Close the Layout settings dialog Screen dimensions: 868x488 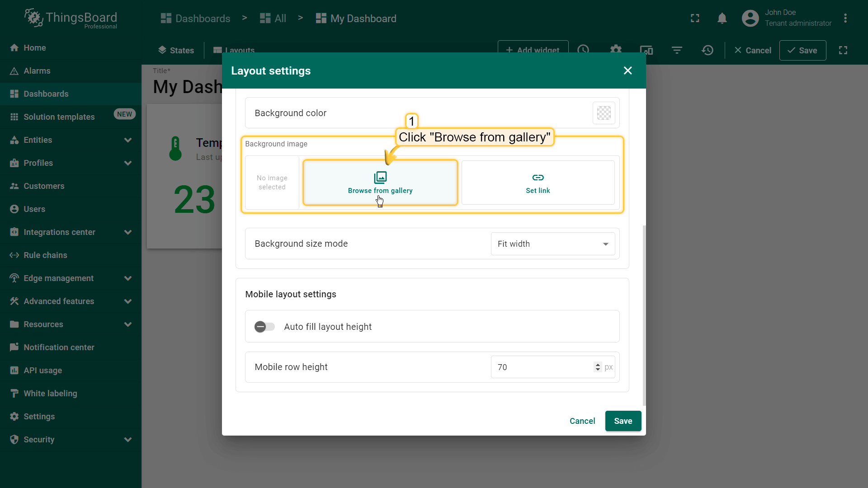point(627,70)
